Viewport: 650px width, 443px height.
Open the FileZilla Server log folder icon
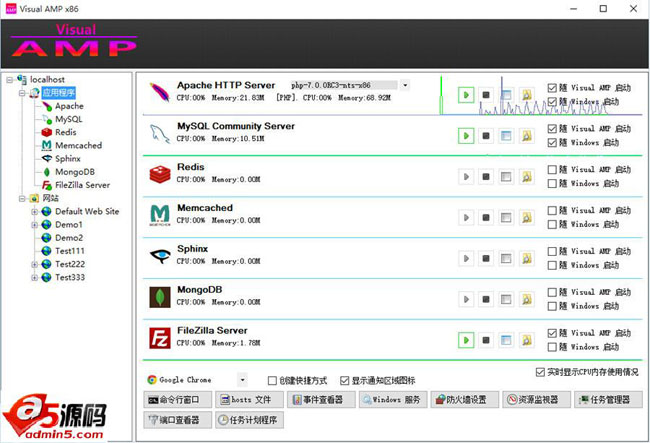(526, 340)
